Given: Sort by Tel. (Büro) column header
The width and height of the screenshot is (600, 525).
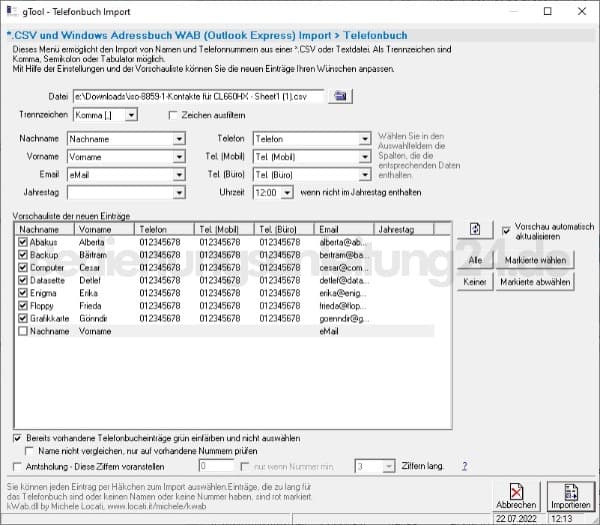Looking at the screenshot, I should 284,229.
